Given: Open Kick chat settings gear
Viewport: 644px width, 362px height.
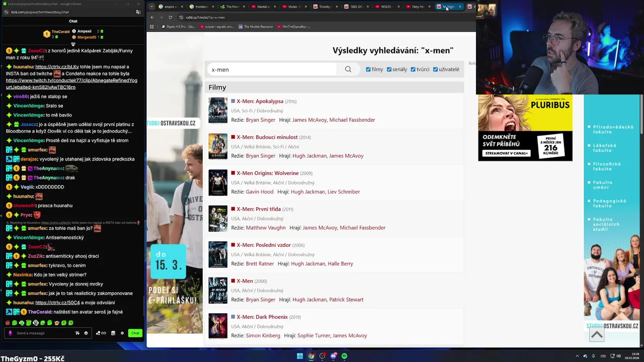Looking at the screenshot, I should [x=122, y=333].
